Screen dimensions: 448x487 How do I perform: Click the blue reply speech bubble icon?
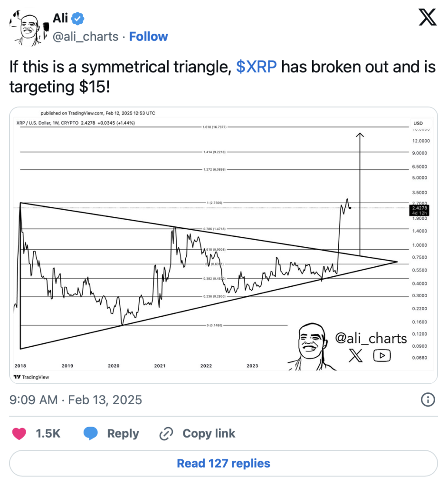[x=91, y=433]
